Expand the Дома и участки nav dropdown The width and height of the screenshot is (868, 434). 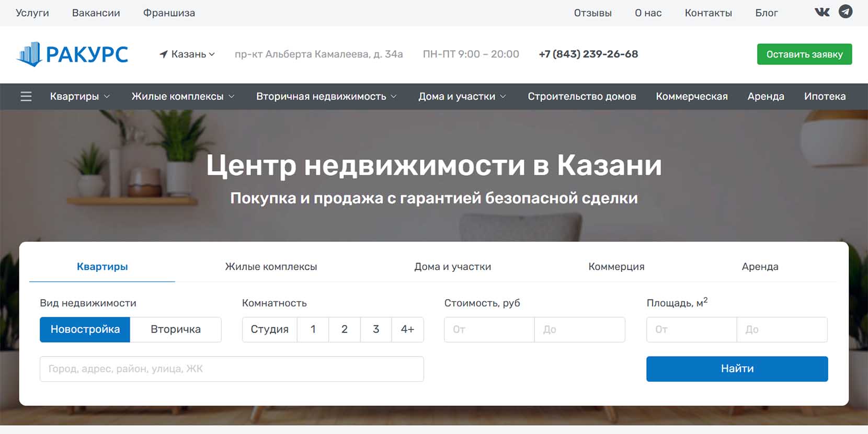[x=462, y=97]
